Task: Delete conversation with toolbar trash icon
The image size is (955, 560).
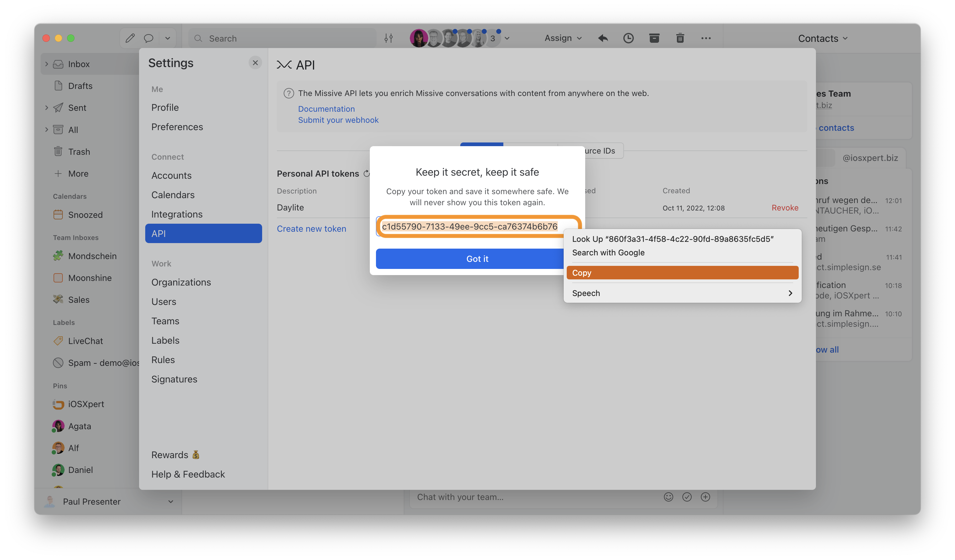Action: pos(680,38)
